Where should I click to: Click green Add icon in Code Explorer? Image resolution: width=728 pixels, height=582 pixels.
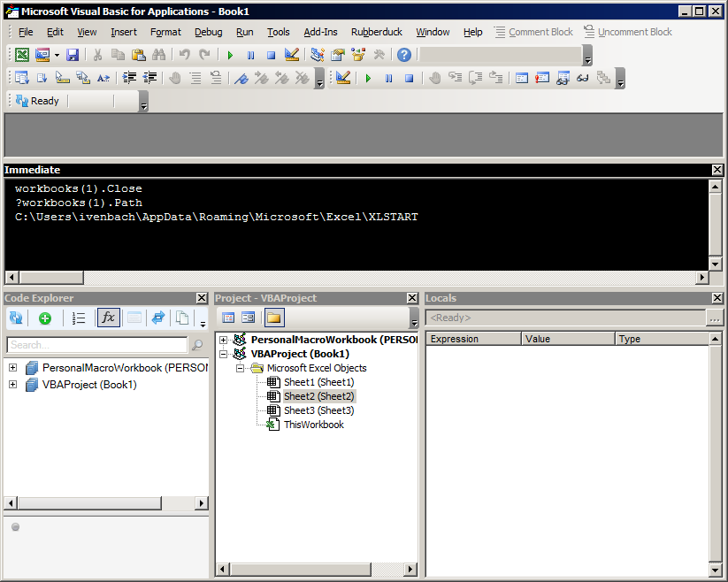pyautogui.click(x=45, y=318)
